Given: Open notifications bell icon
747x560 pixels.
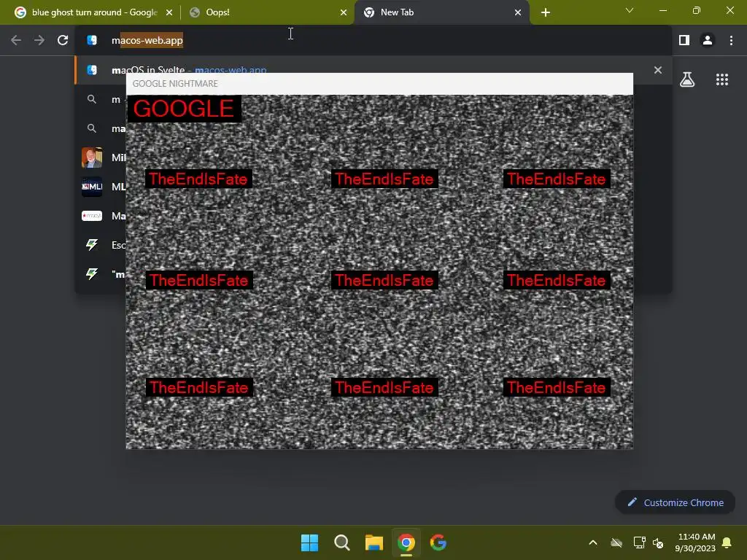Looking at the screenshot, I should 727,542.
